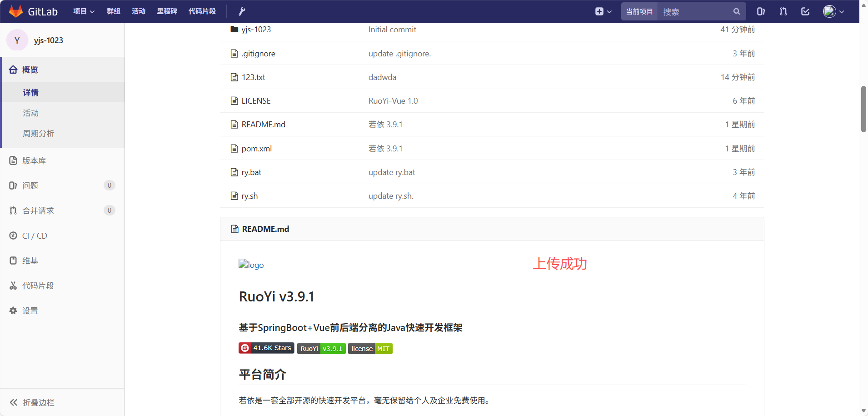Click the merge requests count badge 0
Image resolution: width=868 pixels, height=416 pixels.
(110, 210)
